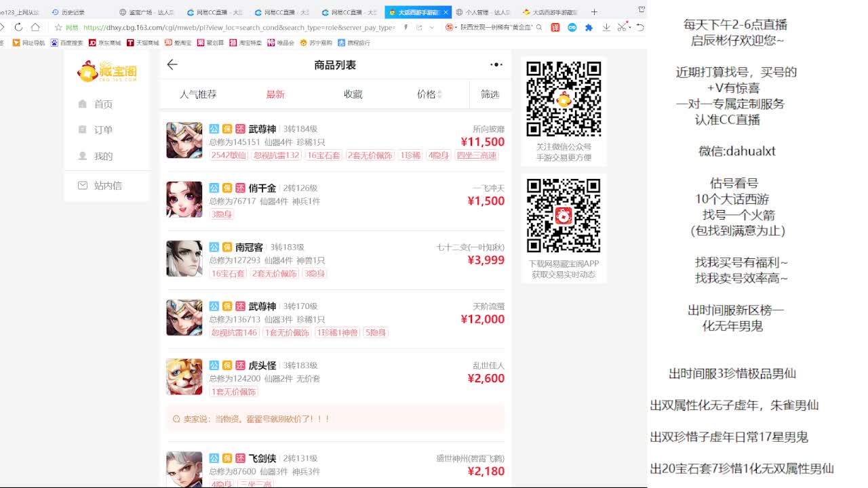Click the WeChat 公众号 QR code

pos(564,99)
